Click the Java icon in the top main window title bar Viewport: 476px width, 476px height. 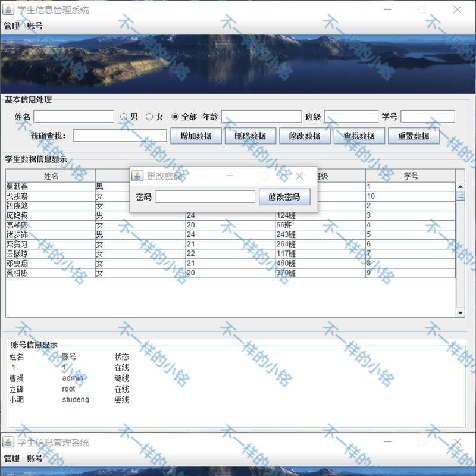pyautogui.click(x=8, y=10)
